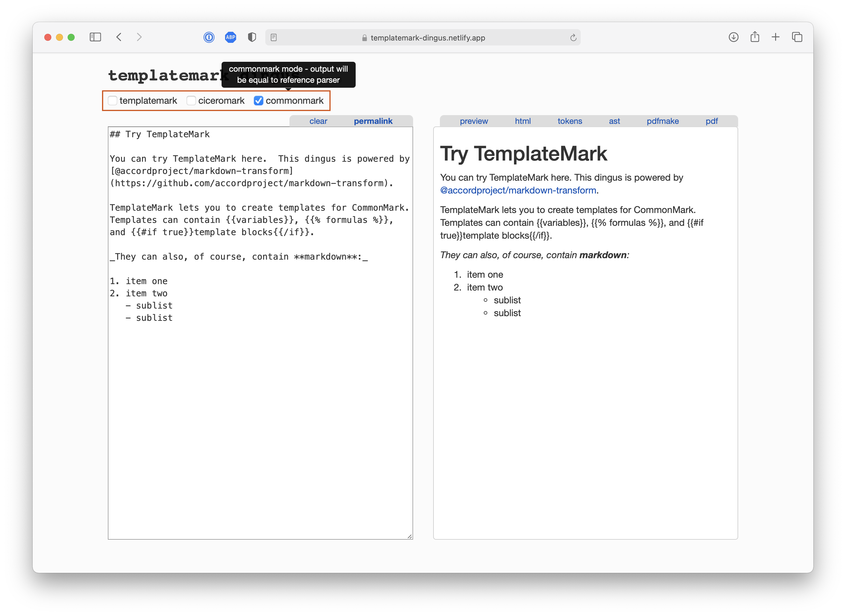The width and height of the screenshot is (846, 616).
Task: Switch to the pdf tab
Action: (711, 121)
